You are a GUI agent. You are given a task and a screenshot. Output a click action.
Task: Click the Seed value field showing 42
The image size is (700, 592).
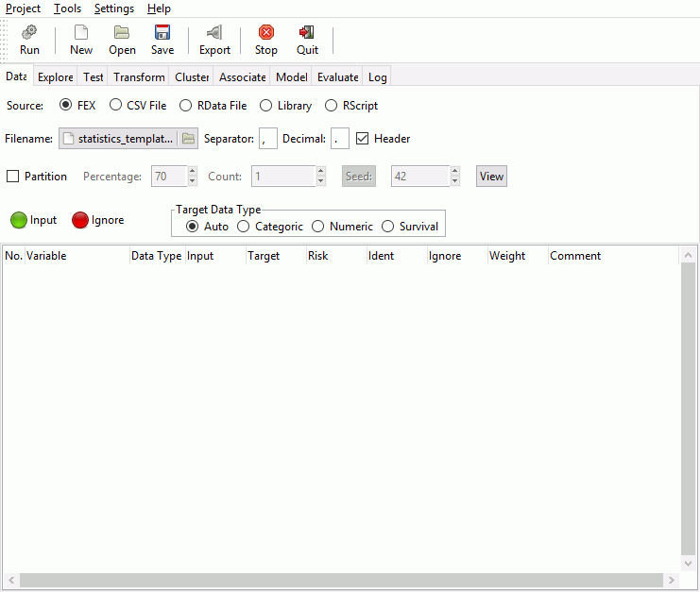pos(419,177)
